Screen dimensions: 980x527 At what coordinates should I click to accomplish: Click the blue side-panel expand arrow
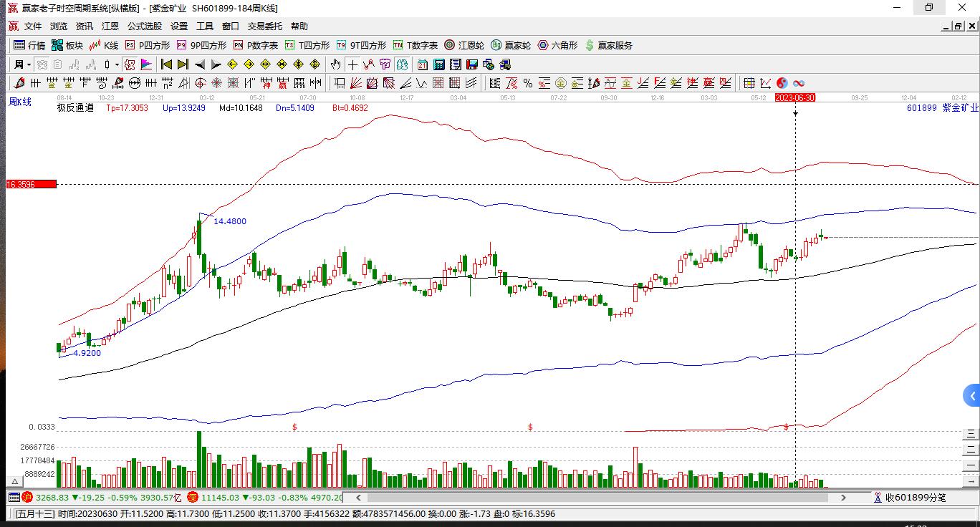coord(972,395)
